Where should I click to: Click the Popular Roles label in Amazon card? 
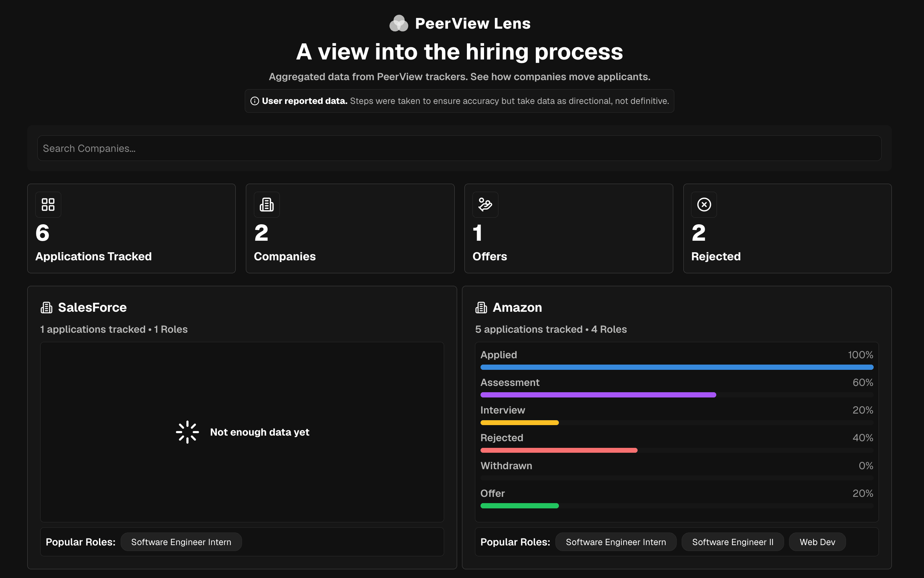click(515, 542)
